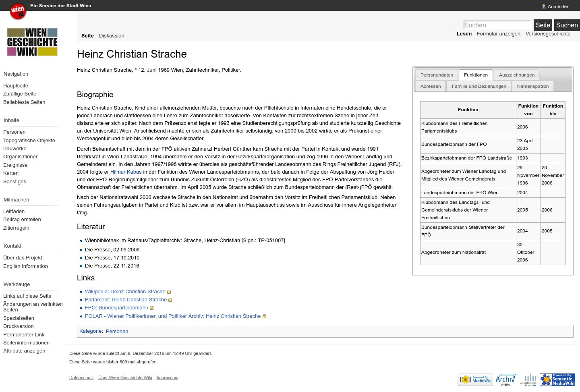Click lock icon beside POLAR archive link
The image size is (580, 392).
pyautogui.click(x=265, y=316)
